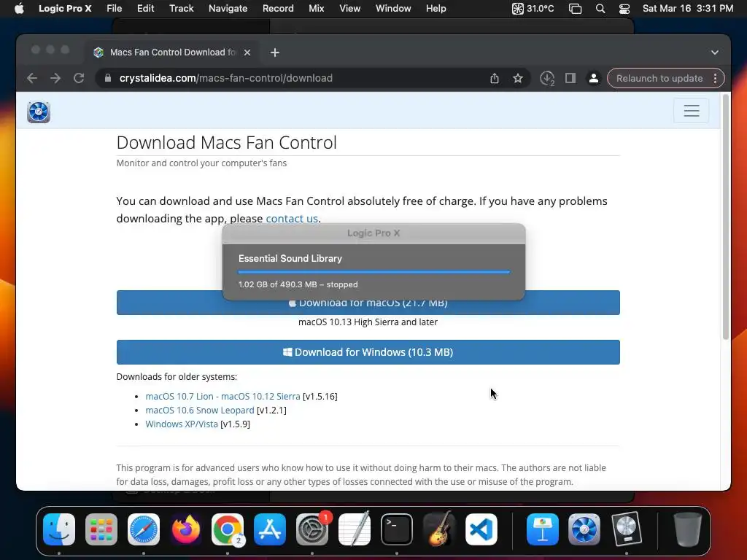Click the 31.0°C fan temperature menu bar item
Screen dimensions: 747x560
(x=533, y=9)
